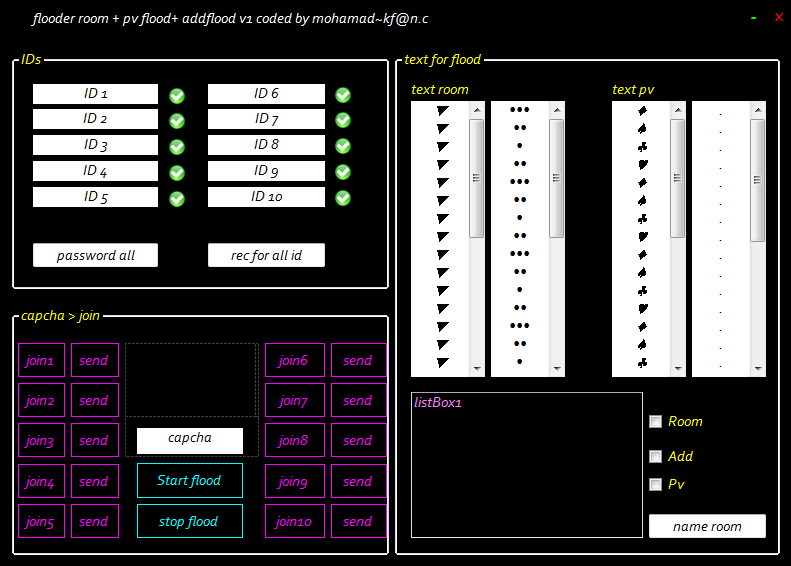
Task: Click send next to join10
Action: 359,521
